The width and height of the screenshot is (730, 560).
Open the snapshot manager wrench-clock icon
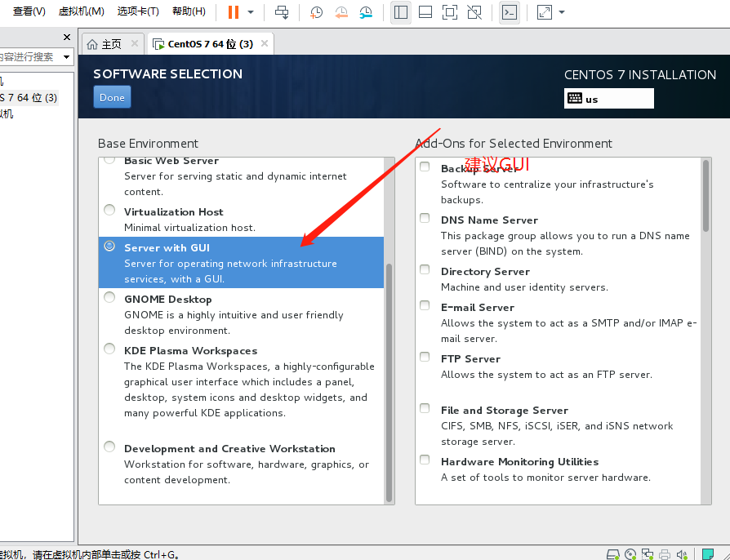tap(366, 12)
